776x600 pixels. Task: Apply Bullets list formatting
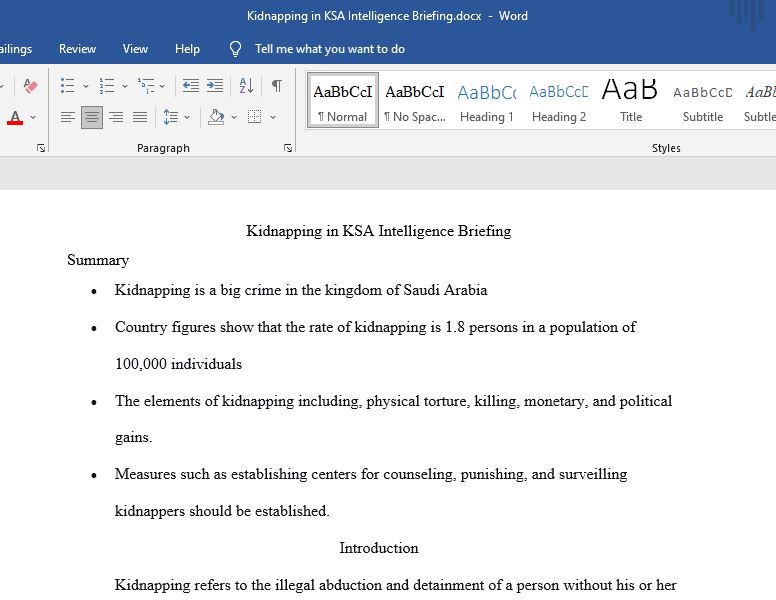point(67,86)
